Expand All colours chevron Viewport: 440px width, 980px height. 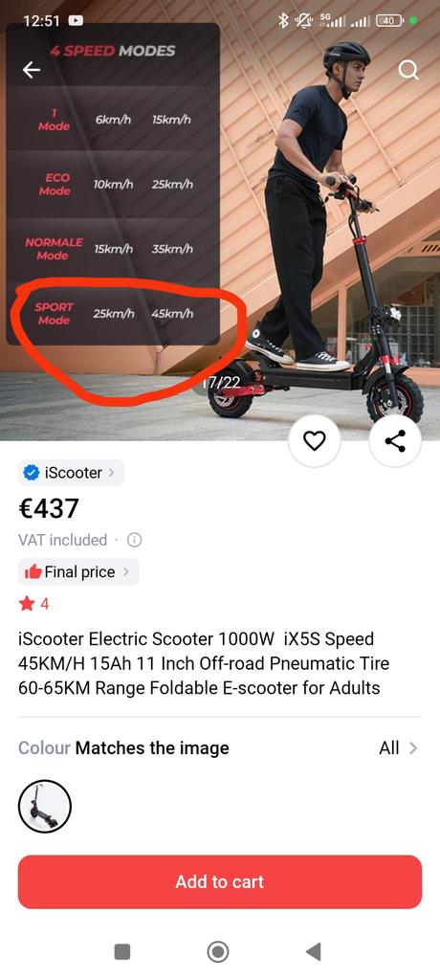[412, 748]
